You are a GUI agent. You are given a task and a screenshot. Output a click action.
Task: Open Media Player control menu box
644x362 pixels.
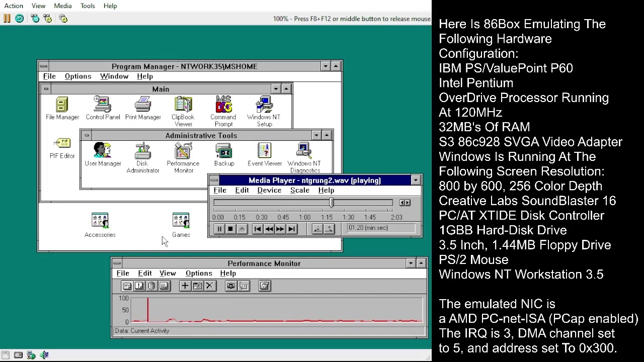(214, 180)
